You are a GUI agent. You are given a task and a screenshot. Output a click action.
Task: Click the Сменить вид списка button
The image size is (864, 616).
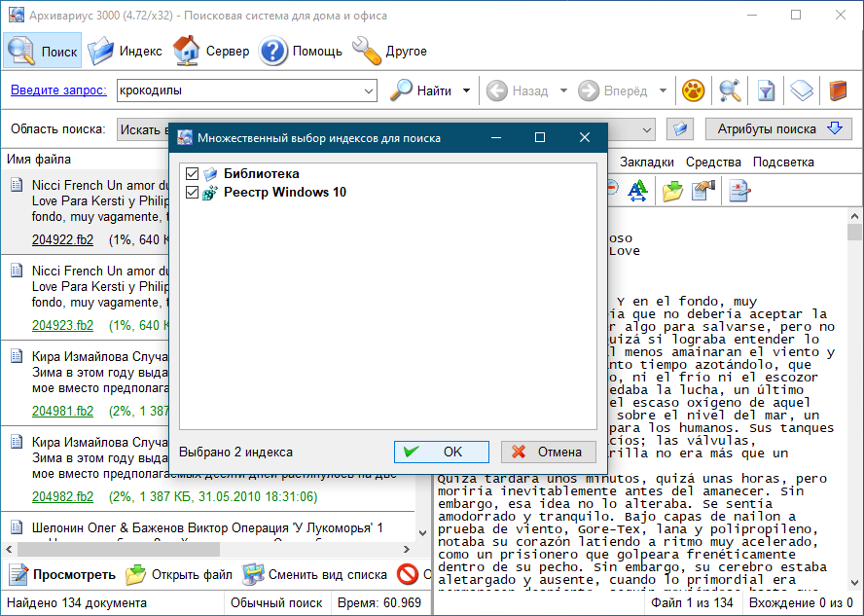314,574
